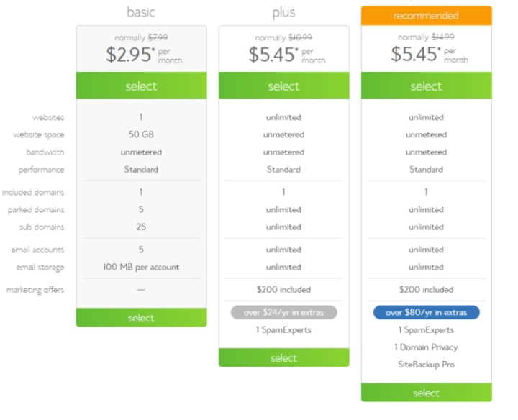Click bottom select button of recommended plan
The image size is (518, 420).
click(426, 392)
